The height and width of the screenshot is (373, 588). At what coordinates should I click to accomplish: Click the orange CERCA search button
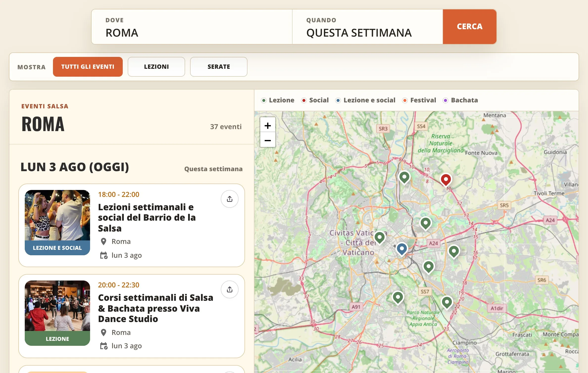469,27
